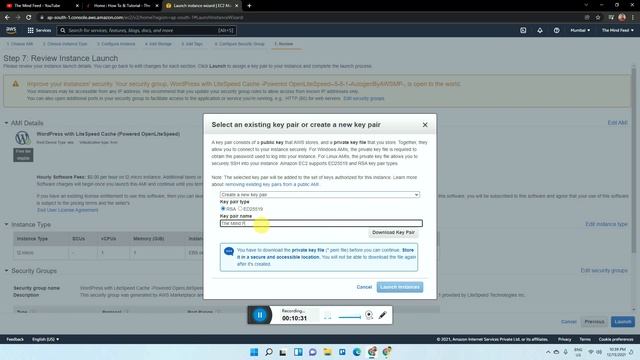The width and height of the screenshot is (640, 360).
Task: Open the Edit security groups link on right
Action: coord(604,270)
